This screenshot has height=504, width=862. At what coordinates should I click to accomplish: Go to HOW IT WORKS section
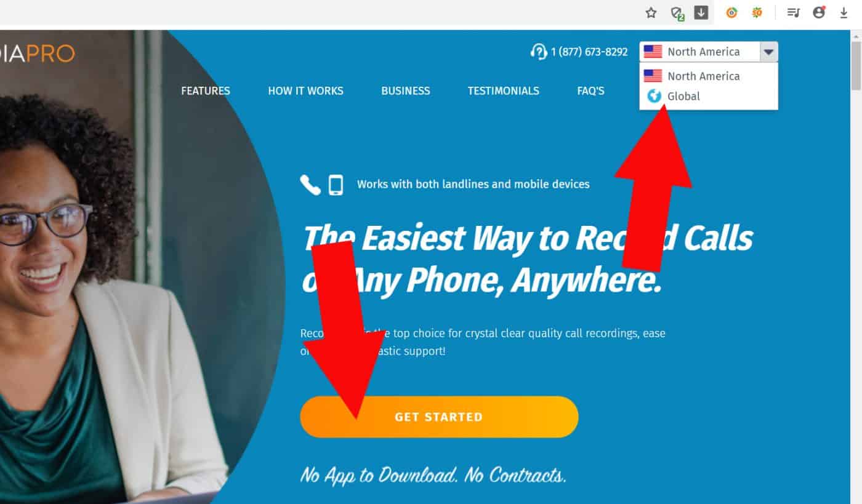point(305,91)
